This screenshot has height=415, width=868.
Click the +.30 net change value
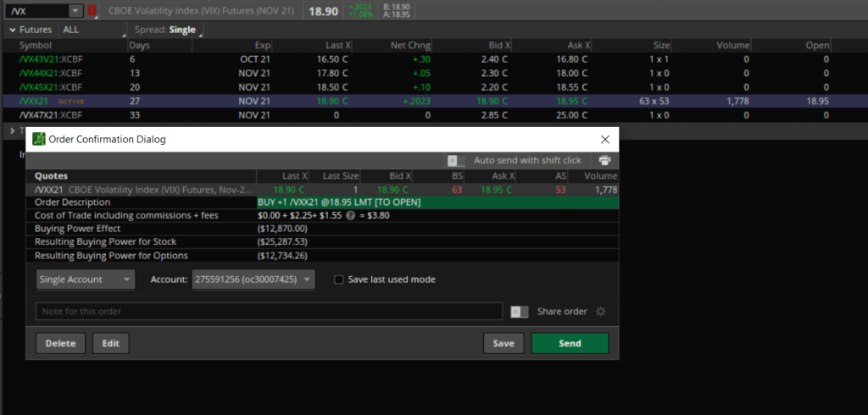click(422, 59)
